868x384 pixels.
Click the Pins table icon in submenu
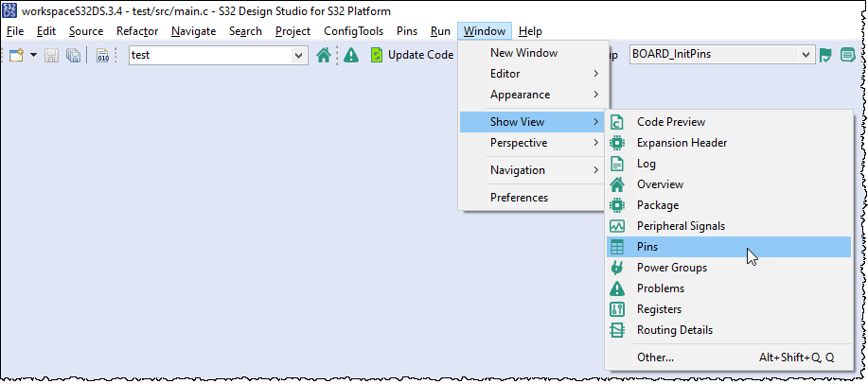(616, 247)
